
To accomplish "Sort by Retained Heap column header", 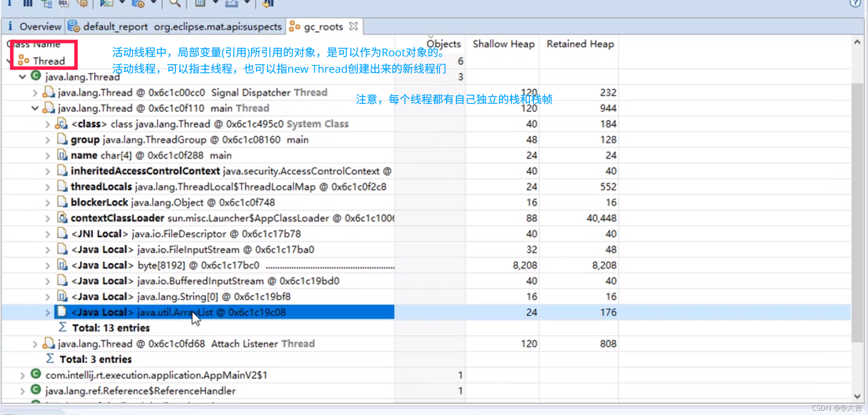I will click(580, 43).
